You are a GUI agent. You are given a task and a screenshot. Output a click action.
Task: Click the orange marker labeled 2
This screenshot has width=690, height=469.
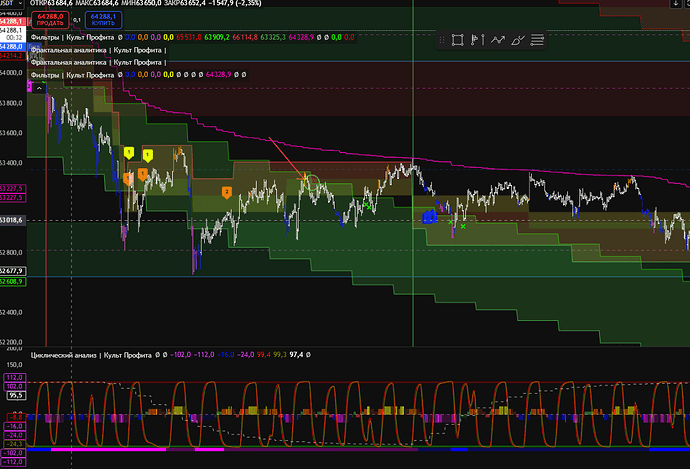226,191
